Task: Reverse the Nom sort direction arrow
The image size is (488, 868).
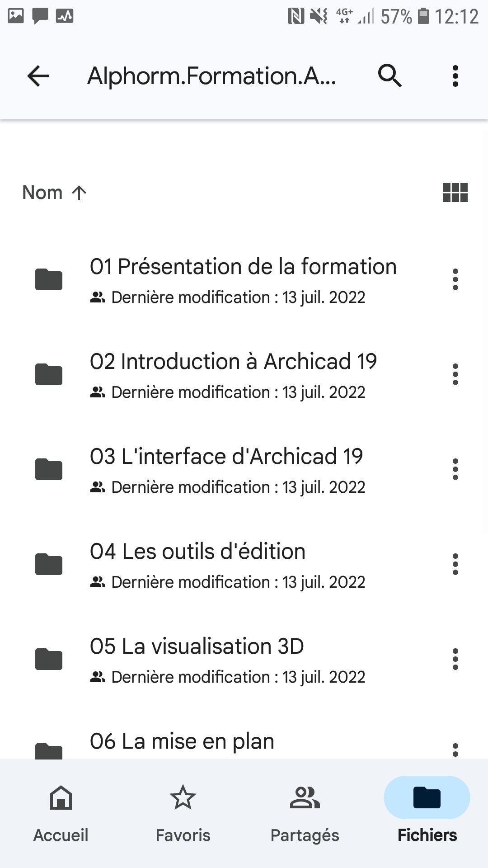Action: (80, 193)
